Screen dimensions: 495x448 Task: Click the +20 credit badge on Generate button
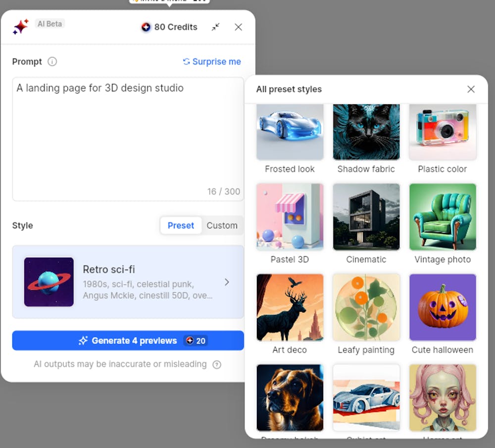(196, 340)
